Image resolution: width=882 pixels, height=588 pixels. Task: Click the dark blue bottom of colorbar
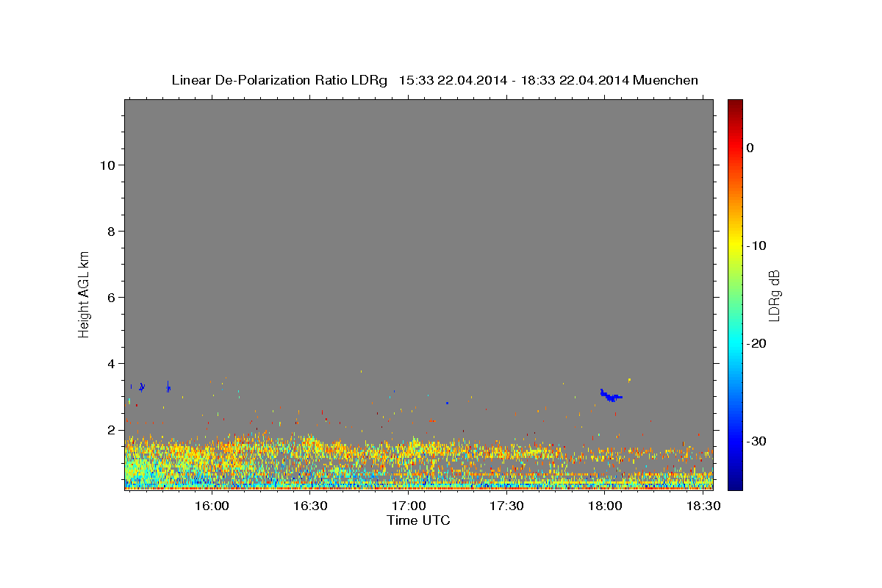(735, 483)
